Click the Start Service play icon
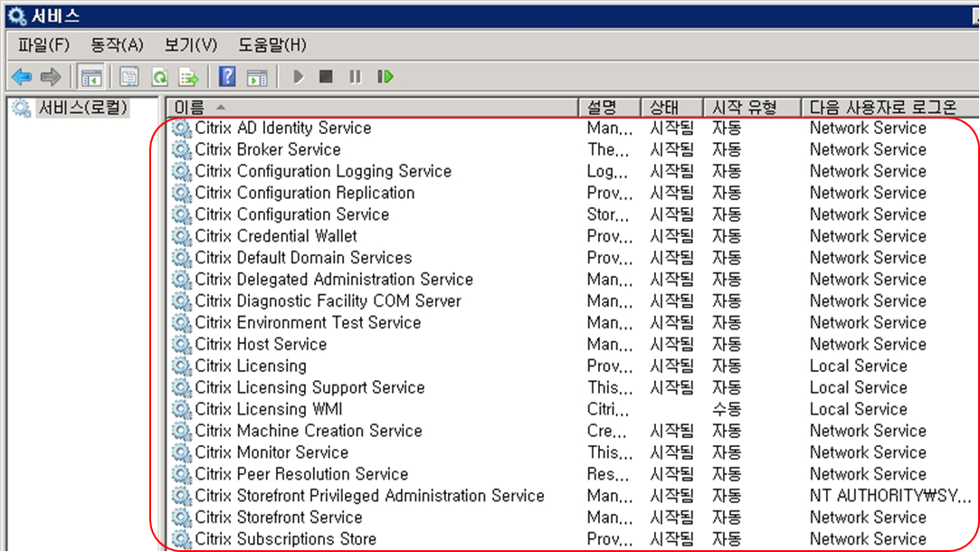This screenshot has width=980, height=552. (298, 77)
